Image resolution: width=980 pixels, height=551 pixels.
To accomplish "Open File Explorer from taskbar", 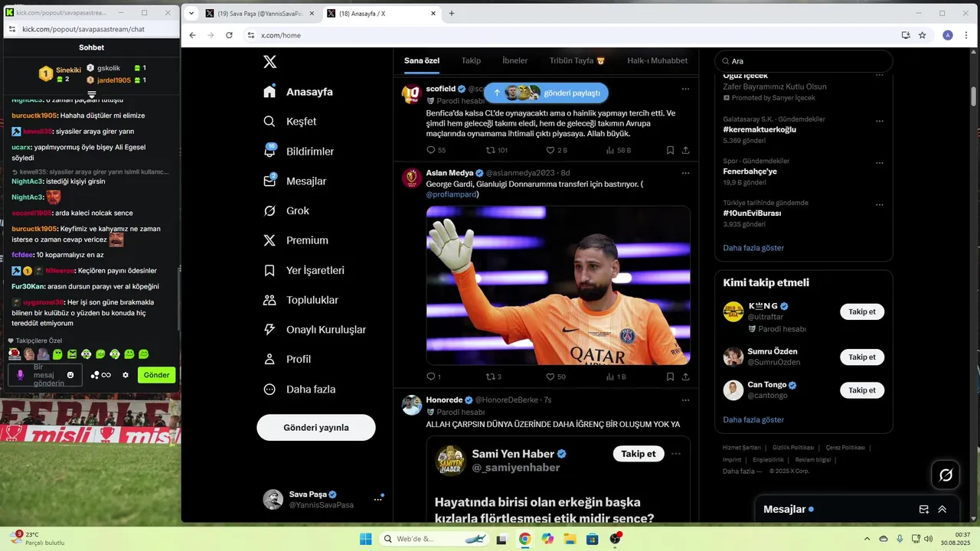I will 570,539.
